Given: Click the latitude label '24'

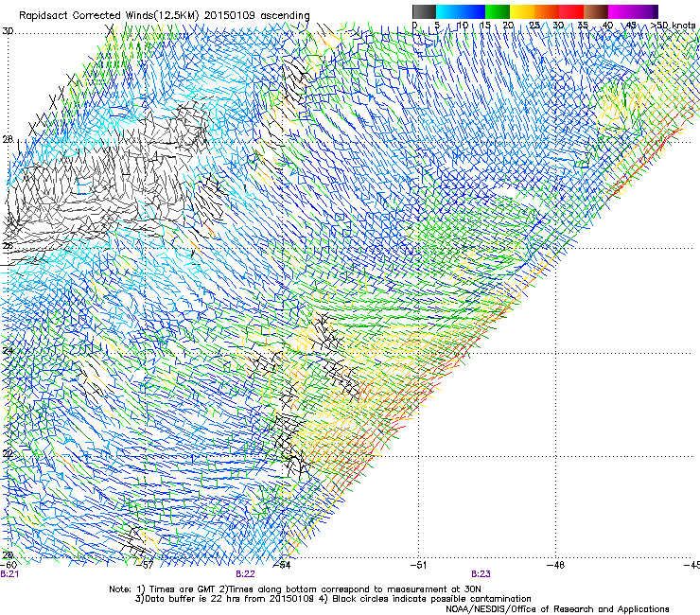Looking at the screenshot, I should point(8,351).
